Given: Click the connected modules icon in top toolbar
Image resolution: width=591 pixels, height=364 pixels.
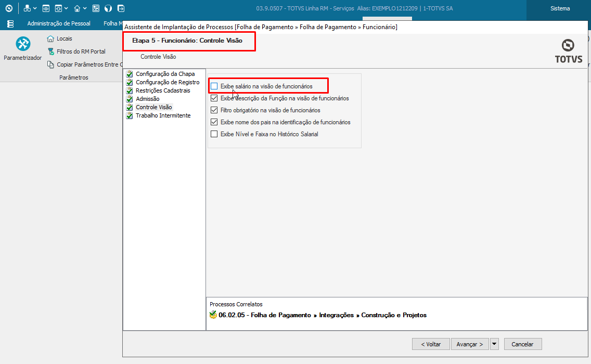Looking at the screenshot, I should (x=27, y=8).
